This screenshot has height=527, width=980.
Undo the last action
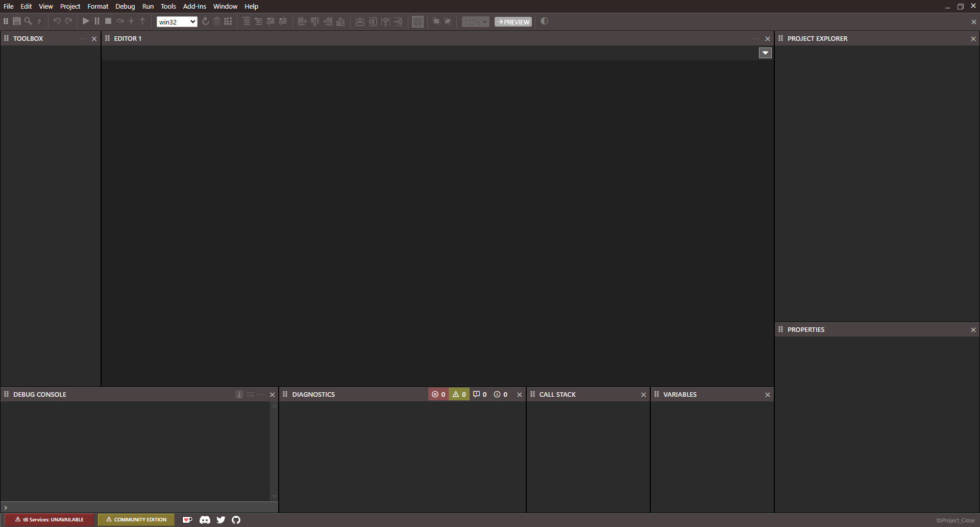click(x=57, y=21)
